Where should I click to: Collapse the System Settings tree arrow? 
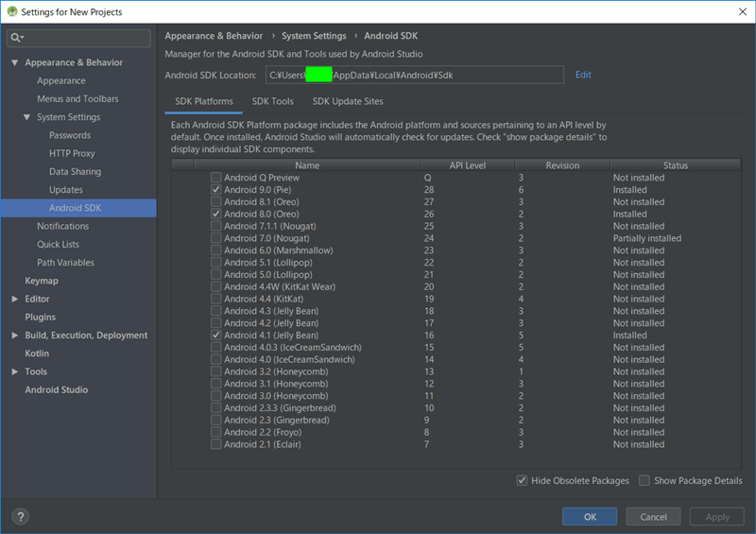tap(26, 117)
